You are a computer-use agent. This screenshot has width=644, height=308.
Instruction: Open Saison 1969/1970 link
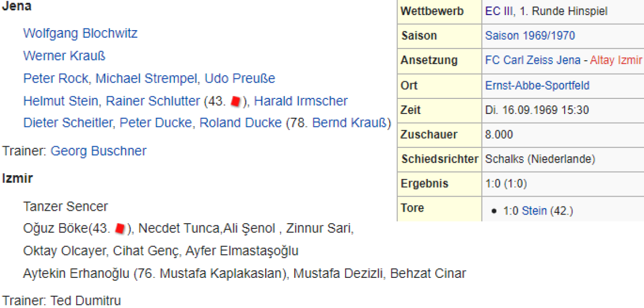coord(530,36)
